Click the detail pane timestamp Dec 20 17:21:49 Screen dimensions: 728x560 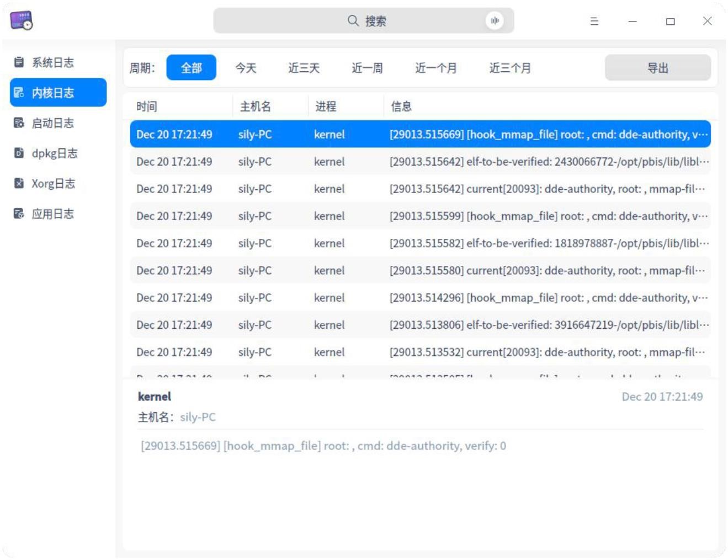pos(662,397)
